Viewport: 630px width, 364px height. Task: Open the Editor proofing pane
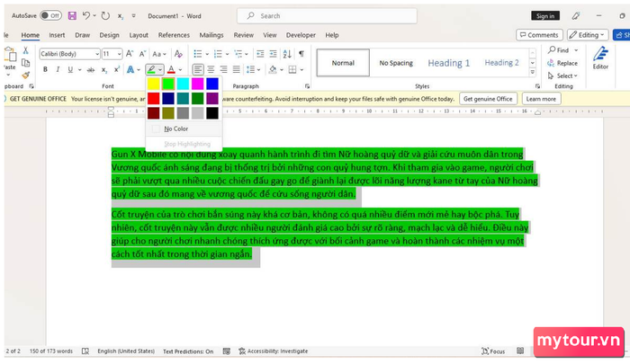[x=600, y=58]
